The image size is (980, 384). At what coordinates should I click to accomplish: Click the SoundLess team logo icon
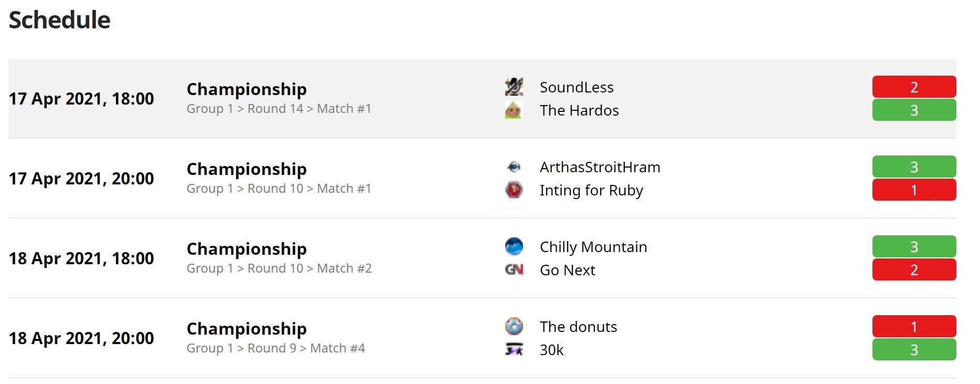514,87
